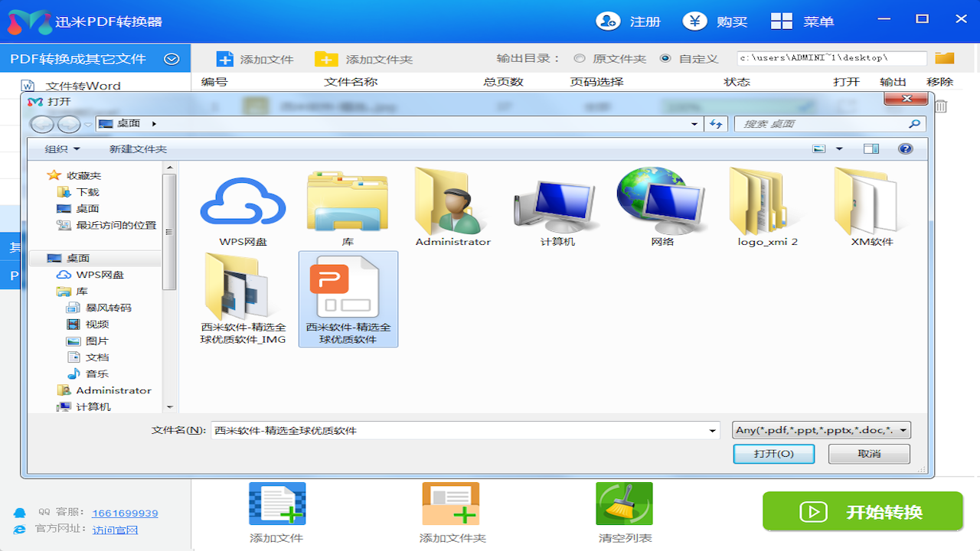Open output directory with the yellow folder icon
Image resolution: width=980 pixels, height=551 pixels.
(943, 57)
